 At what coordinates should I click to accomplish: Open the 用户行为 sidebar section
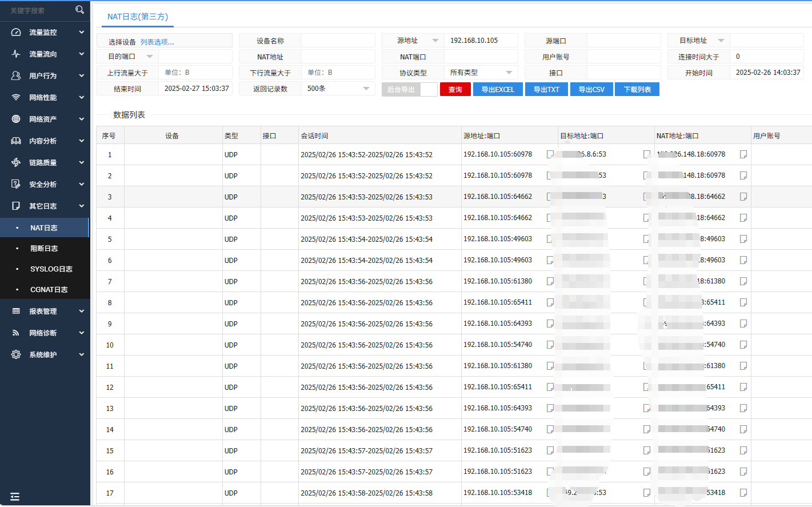45,76
